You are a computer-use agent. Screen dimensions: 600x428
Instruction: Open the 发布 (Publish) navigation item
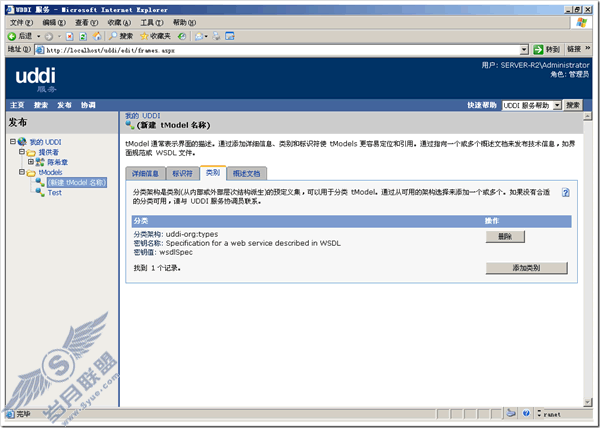pos(64,105)
